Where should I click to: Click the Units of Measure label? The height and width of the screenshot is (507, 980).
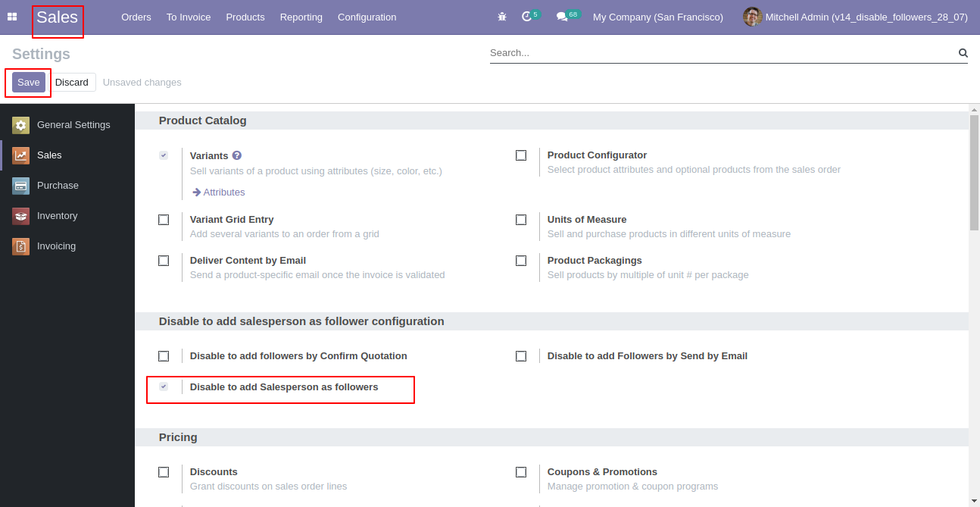point(587,220)
